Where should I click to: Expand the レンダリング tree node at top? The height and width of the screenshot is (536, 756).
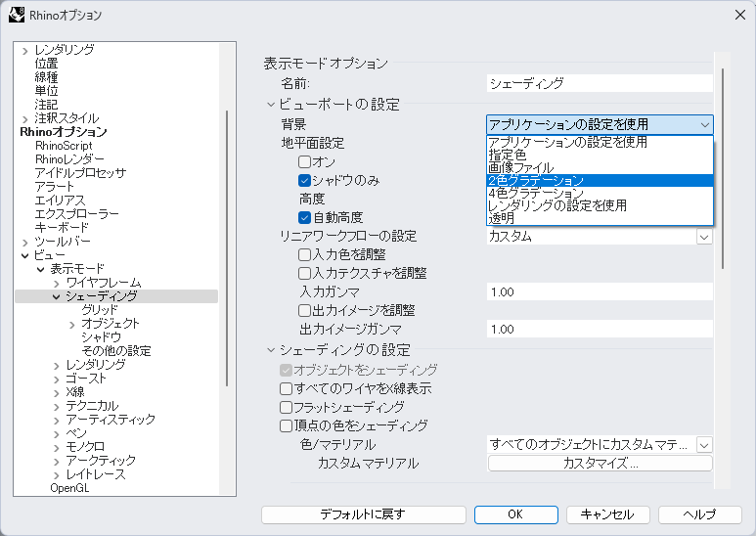coord(25,50)
